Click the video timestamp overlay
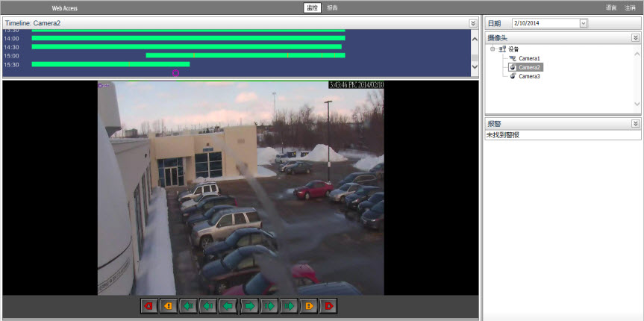 coord(356,85)
